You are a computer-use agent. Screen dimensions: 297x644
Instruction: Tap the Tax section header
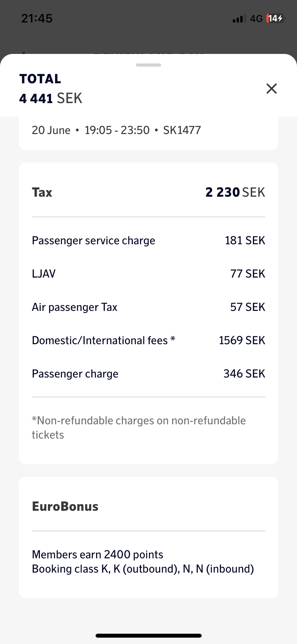[42, 192]
